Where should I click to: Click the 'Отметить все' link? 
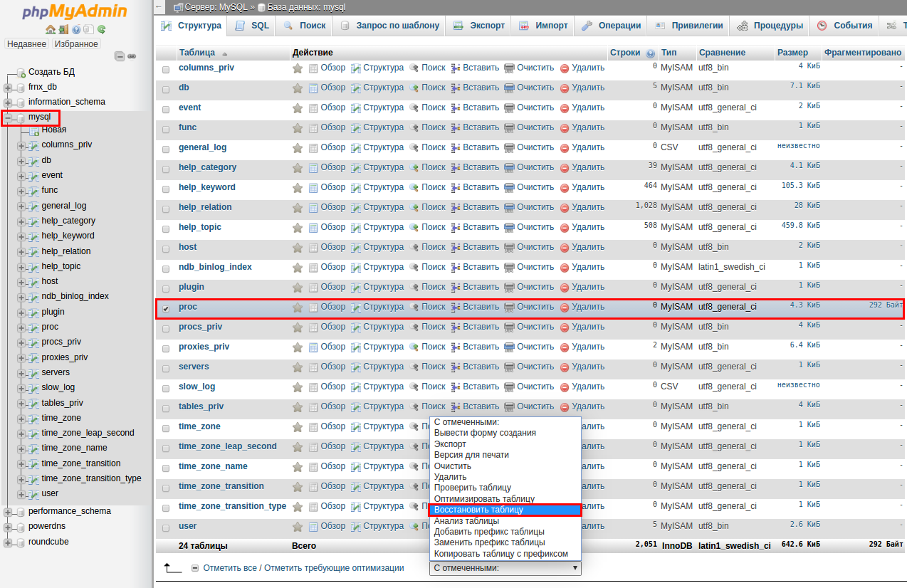230,568
